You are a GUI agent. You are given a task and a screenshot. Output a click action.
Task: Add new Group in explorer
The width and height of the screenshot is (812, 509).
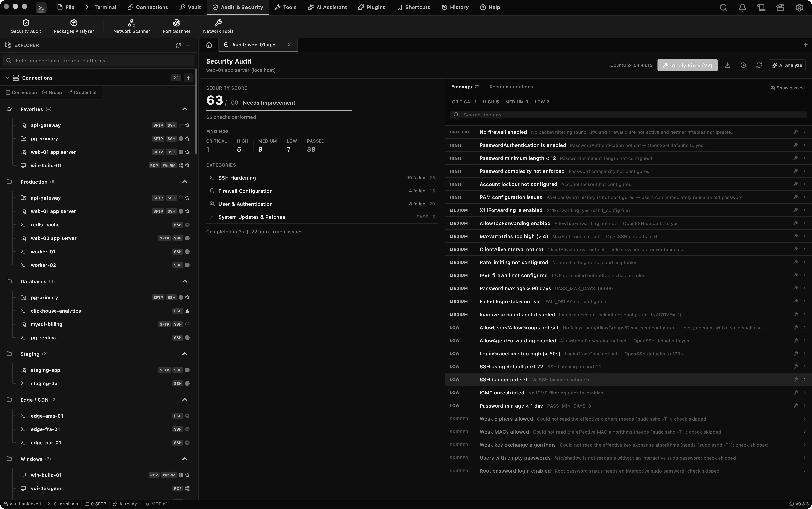click(x=52, y=93)
